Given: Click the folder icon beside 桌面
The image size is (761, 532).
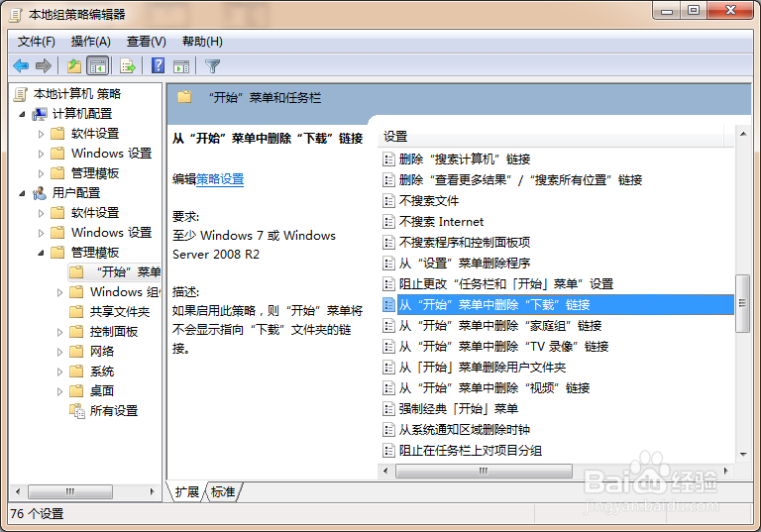Looking at the screenshot, I should point(76,391).
